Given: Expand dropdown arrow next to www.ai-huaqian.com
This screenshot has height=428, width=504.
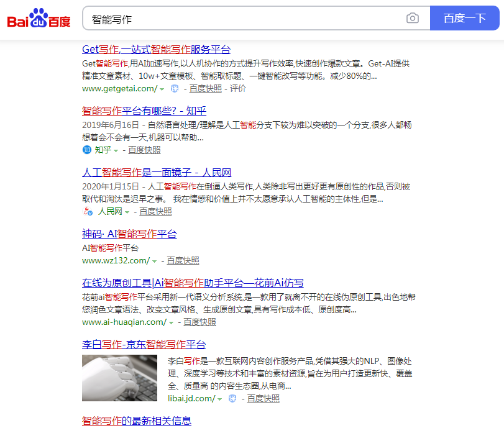Looking at the screenshot, I should coord(171,322).
